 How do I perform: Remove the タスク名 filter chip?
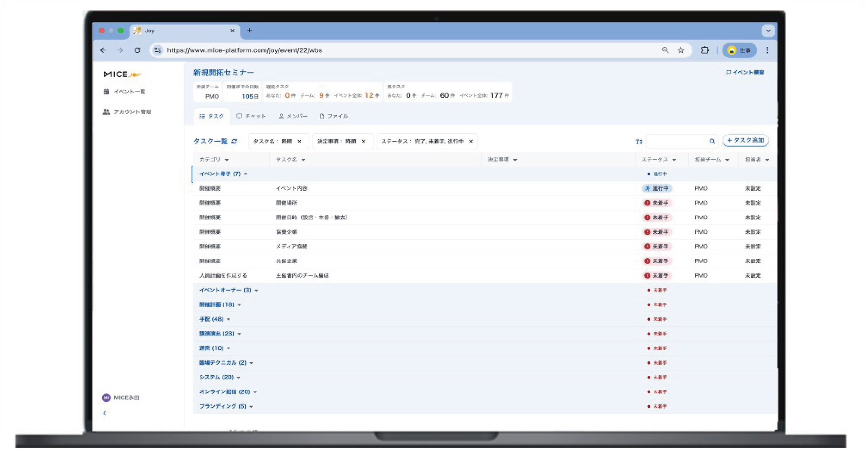[x=300, y=141]
